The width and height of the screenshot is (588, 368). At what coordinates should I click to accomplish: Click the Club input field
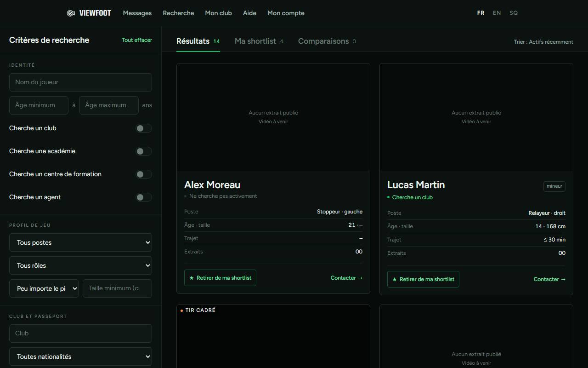(80, 333)
